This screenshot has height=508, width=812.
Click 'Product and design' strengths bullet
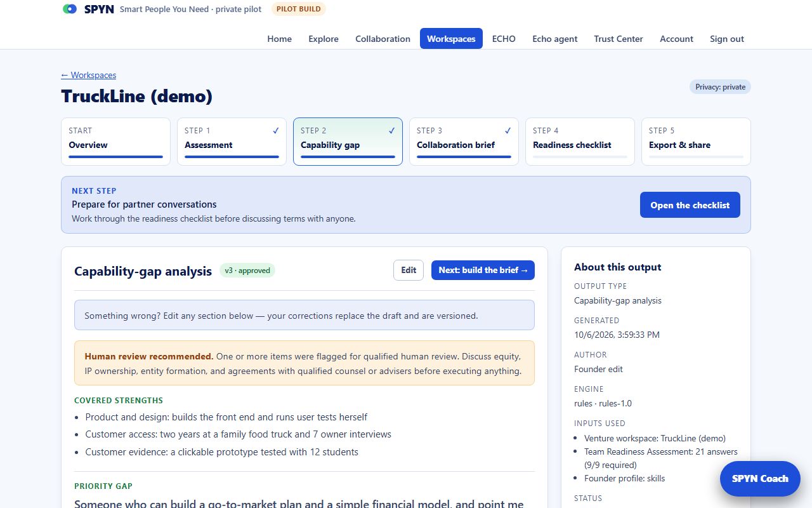[x=226, y=417]
